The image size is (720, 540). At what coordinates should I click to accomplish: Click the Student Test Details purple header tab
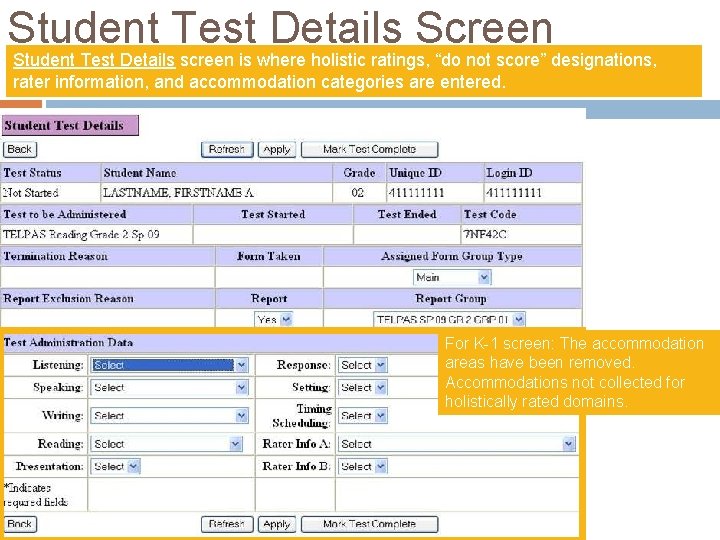(70, 125)
